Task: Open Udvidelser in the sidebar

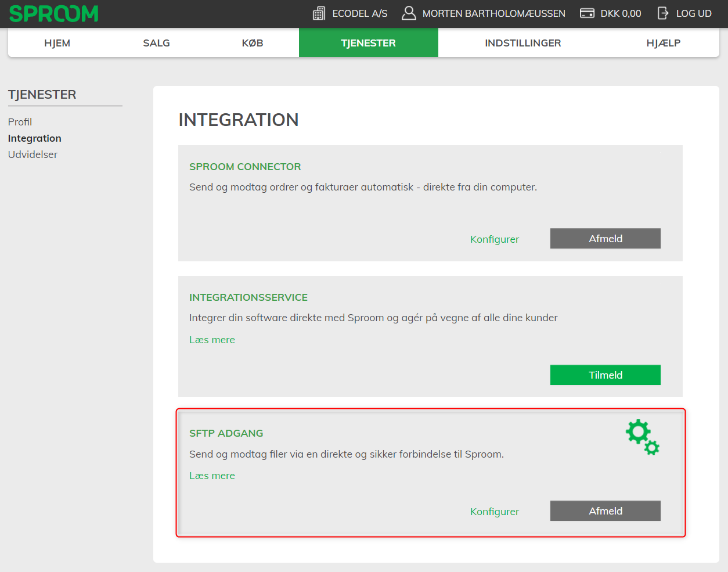Action: click(33, 154)
